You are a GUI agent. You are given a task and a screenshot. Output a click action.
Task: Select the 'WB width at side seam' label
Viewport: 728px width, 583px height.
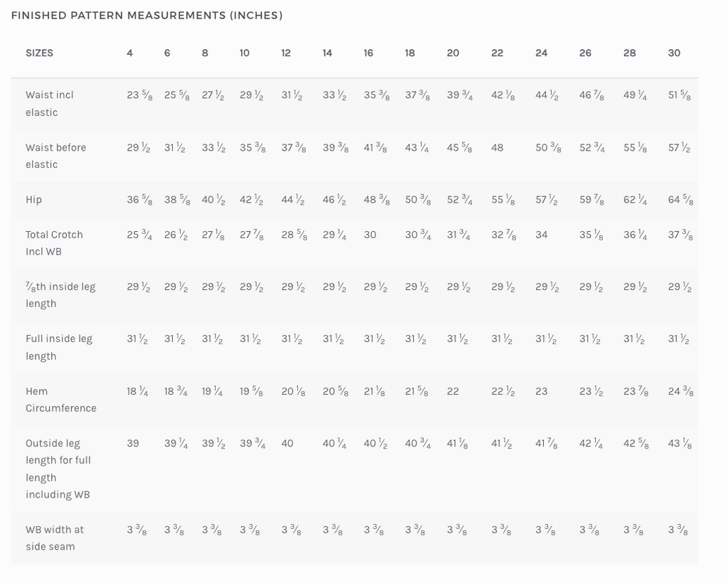(54, 538)
